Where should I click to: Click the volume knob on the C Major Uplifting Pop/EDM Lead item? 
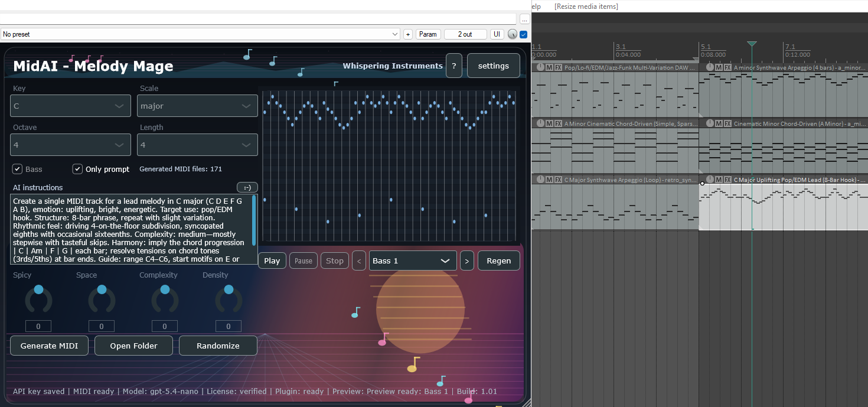click(709, 180)
